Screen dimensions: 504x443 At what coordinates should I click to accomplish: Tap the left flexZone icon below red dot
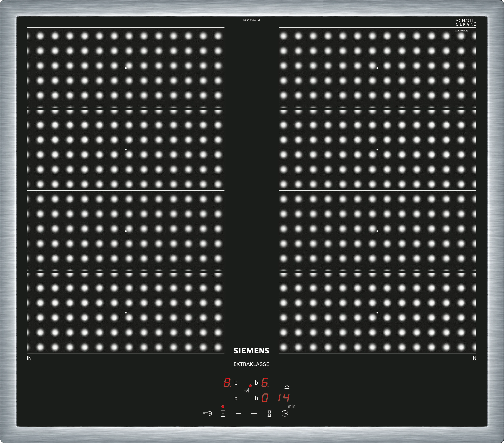click(x=223, y=413)
